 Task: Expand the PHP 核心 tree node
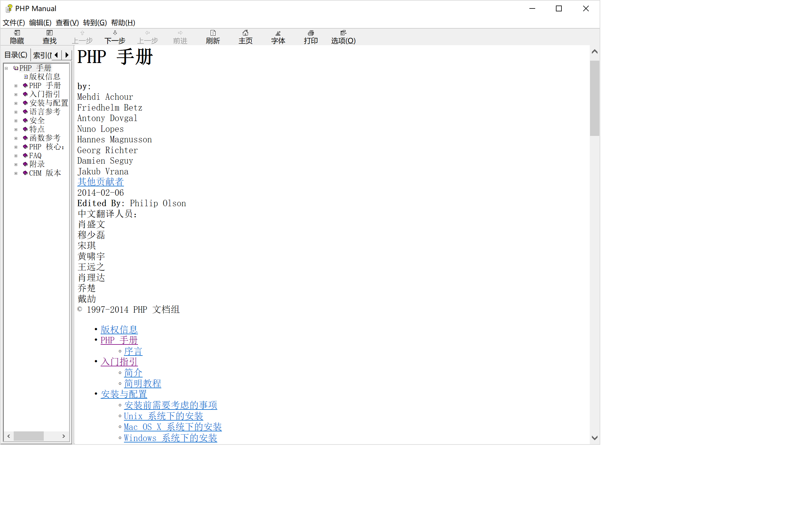point(16,147)
